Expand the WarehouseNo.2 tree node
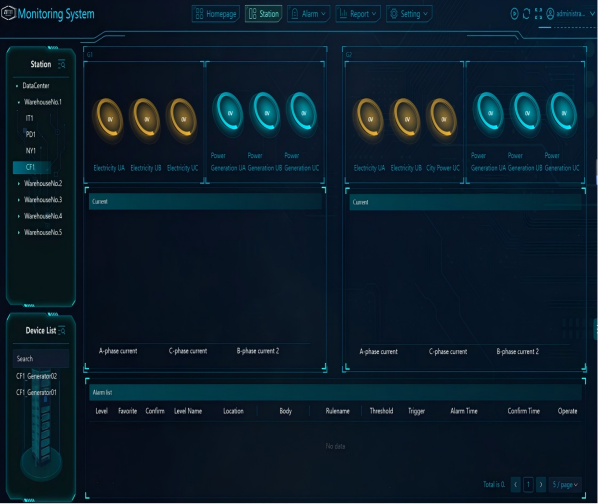Image resolution: width=598 pixels, height=504 pixels. 19,184
